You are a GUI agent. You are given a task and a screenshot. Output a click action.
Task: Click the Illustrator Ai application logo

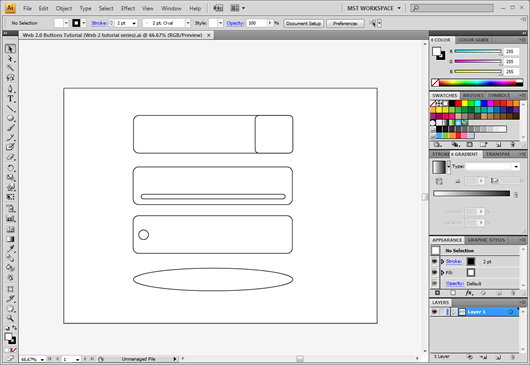(10, 8)
